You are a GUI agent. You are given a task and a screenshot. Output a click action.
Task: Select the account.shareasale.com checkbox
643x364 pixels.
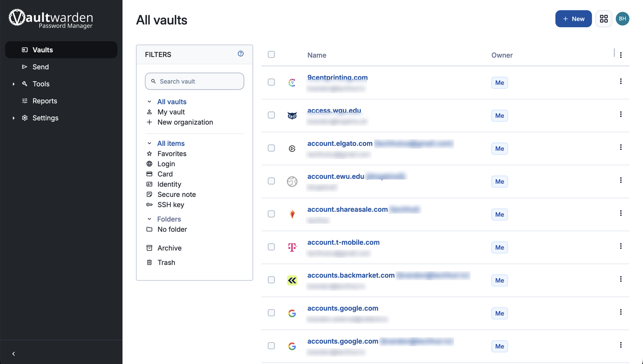point(271,214)
